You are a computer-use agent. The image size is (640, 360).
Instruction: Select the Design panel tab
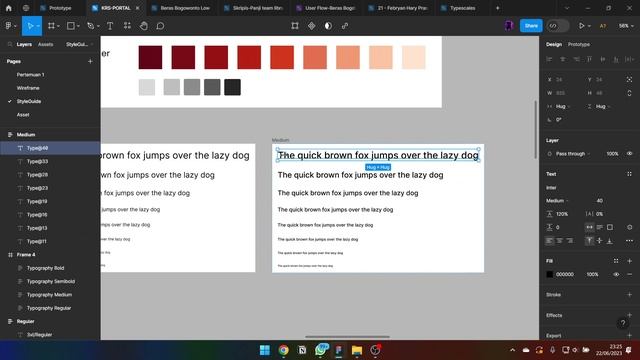tap(553, 44)
